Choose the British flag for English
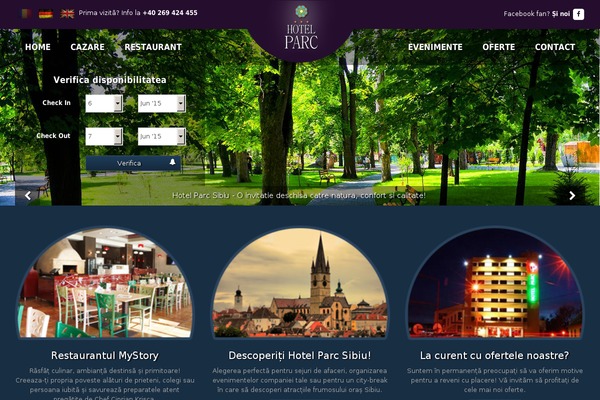Image resolution: width=600 pixels, height=400 pixels. coord(67,14)
